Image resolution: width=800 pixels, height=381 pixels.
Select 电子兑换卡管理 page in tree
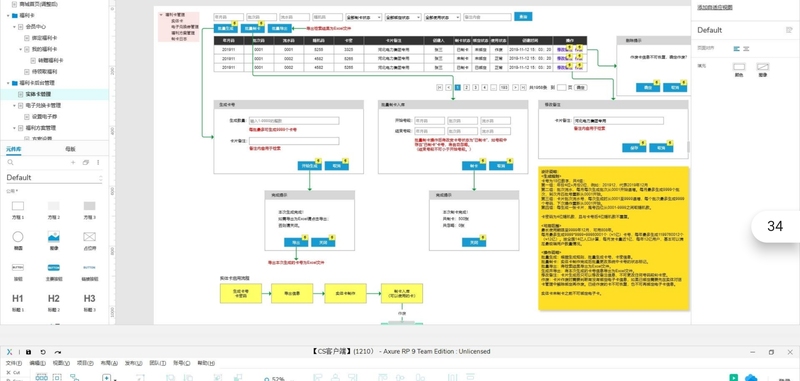(43, 106)
